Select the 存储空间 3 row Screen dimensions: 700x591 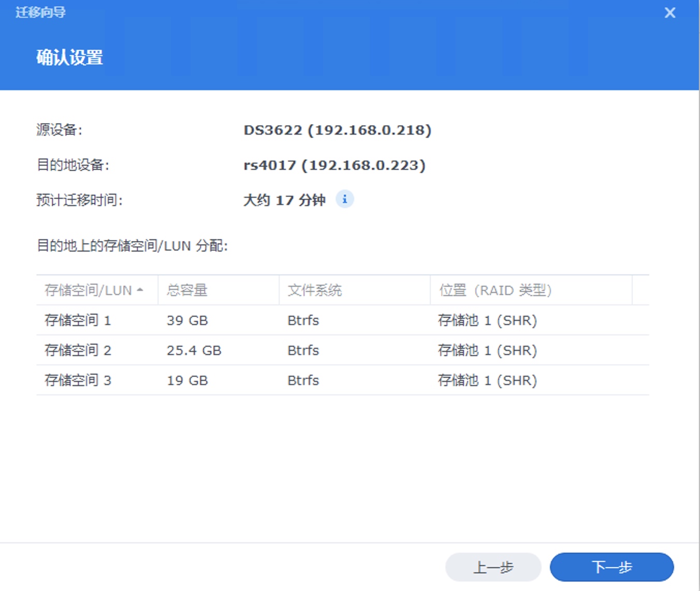(x=343, y=380)
